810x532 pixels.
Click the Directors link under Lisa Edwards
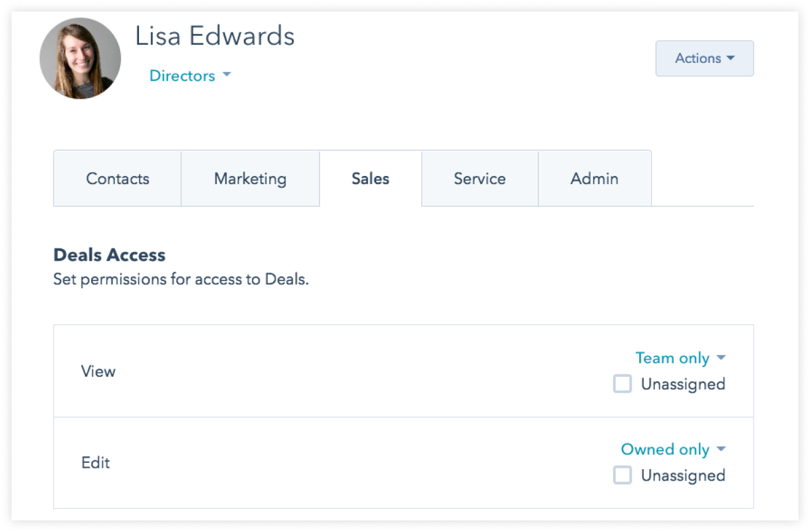pyautogui.click(x=182, y=76)
